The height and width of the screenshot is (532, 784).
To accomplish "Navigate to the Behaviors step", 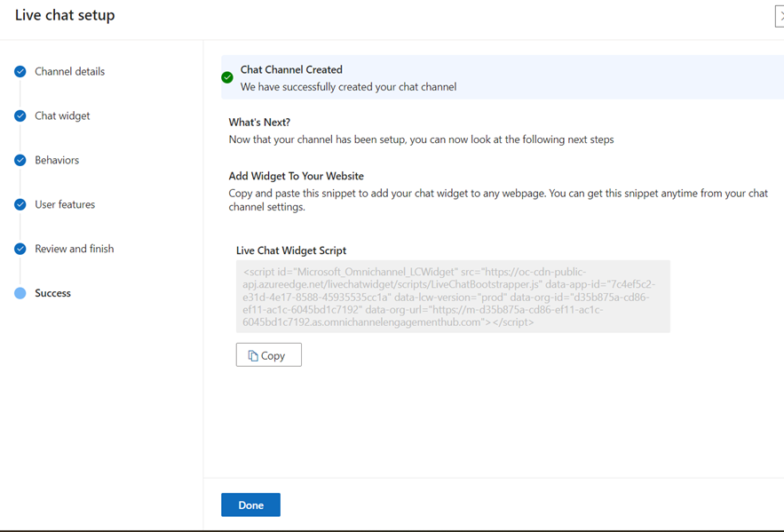I will tap(57, 161).
